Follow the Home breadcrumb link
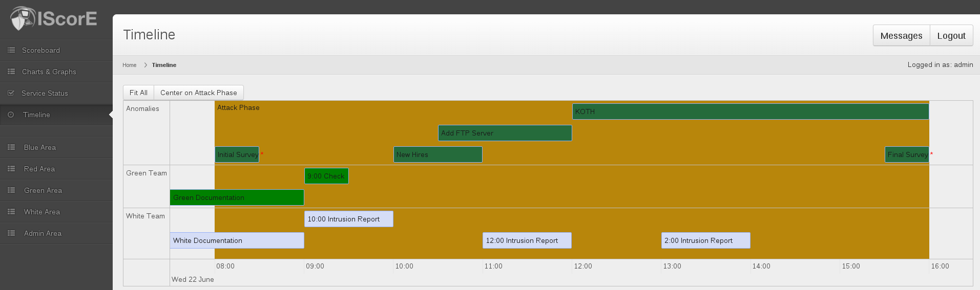 click(129, 65)
